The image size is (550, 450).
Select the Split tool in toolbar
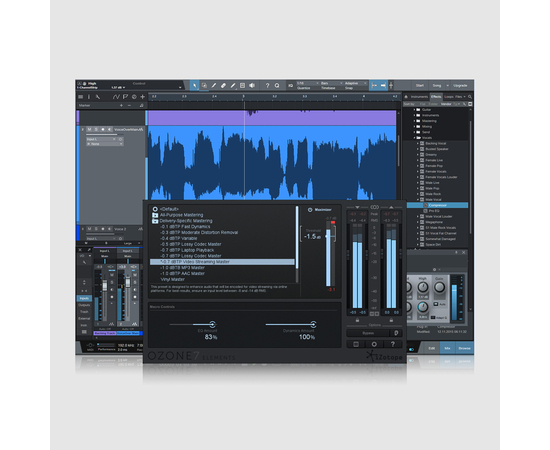[x=214, y=85]
